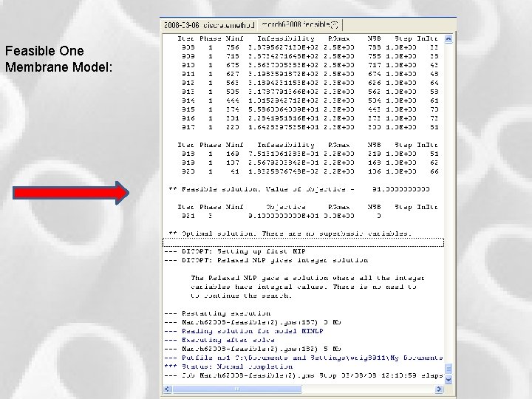Click line 'variables have integral values'
Viewport: 532px width, 399px height.
click(x=304, y=287)
